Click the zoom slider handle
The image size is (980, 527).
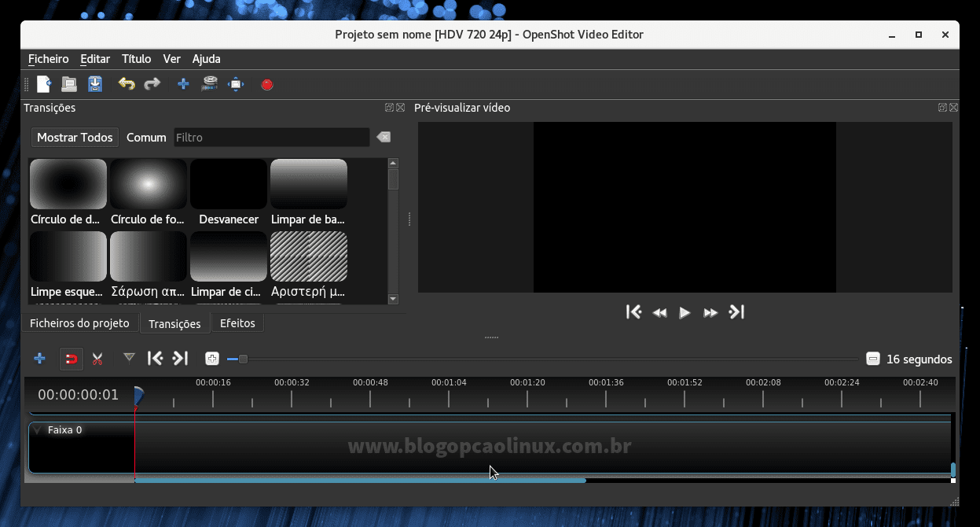pyautogui.click(x=243, y=359)
